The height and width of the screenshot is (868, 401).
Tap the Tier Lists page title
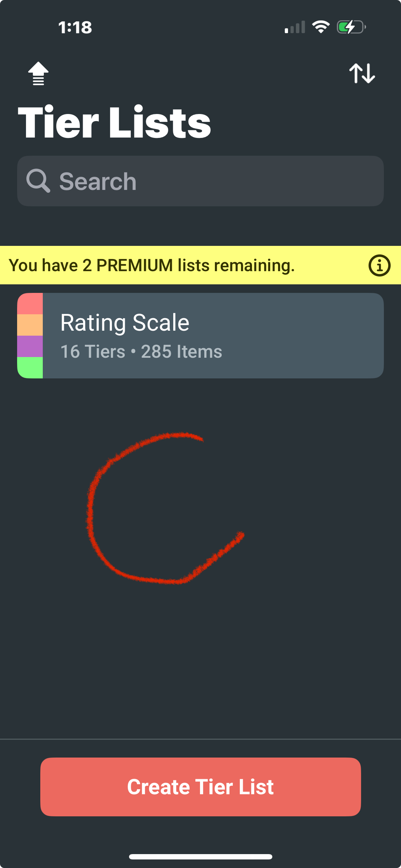114,122
